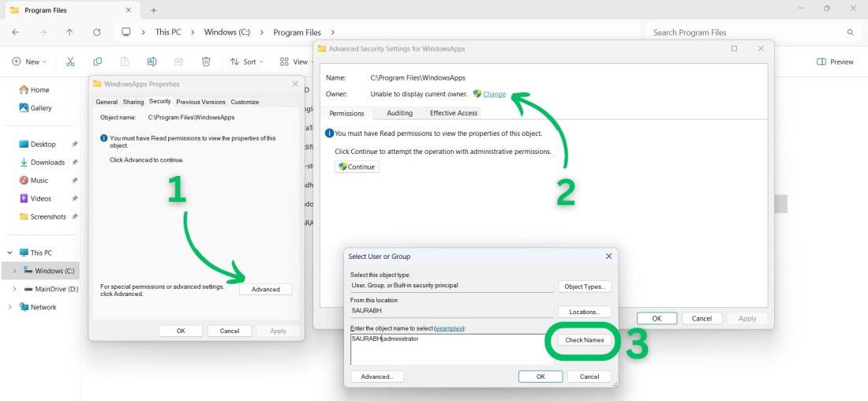The image size is (868, 401).
Task: Open Home in navigation pane
Action: tap(34, 90)
